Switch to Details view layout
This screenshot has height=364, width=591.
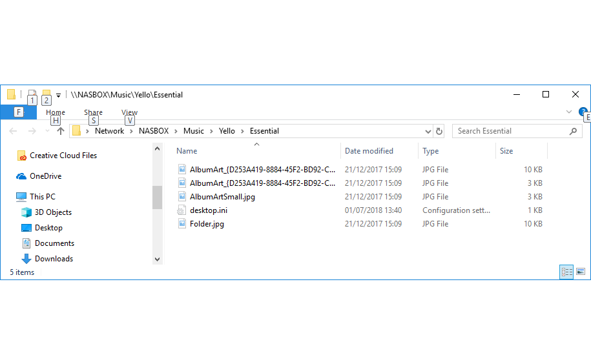566,272
